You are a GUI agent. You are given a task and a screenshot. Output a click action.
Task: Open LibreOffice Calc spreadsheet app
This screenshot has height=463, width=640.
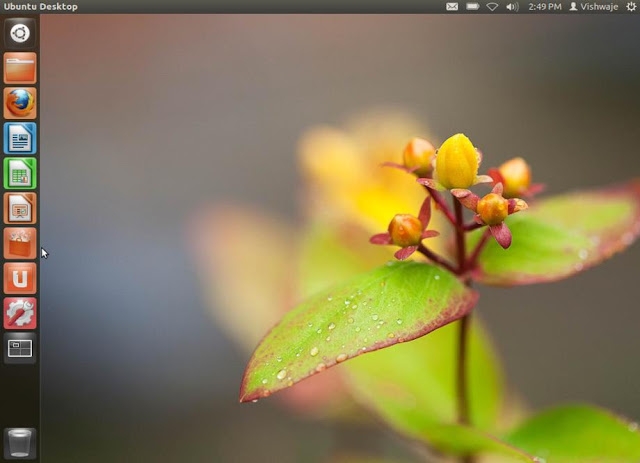coord(19,173)
